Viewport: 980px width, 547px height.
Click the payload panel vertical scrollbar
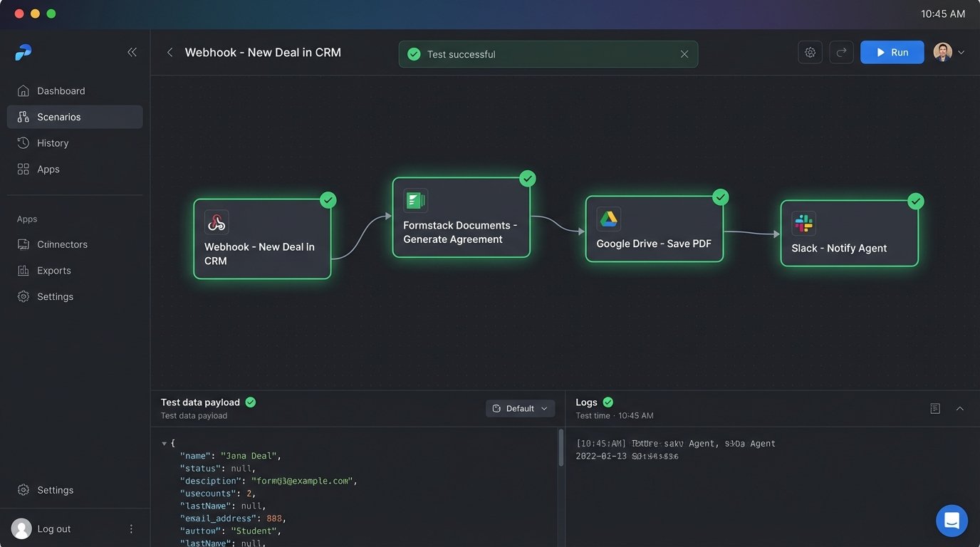561,449
